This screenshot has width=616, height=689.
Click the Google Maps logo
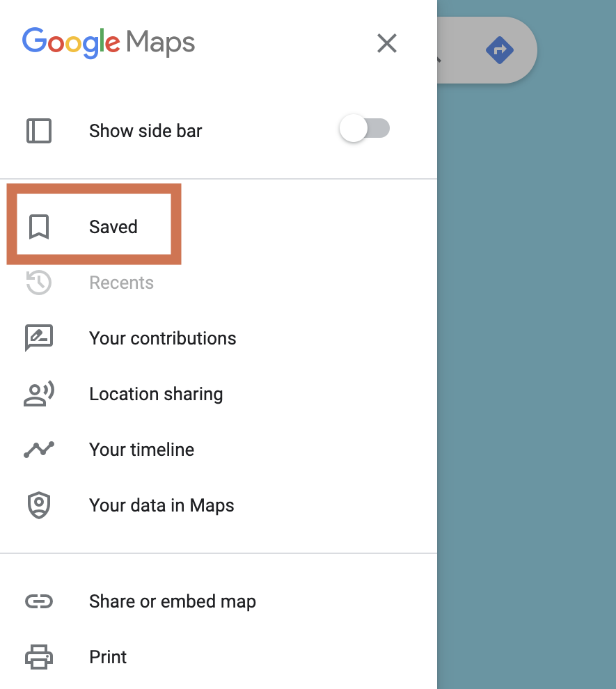[109, 42]
